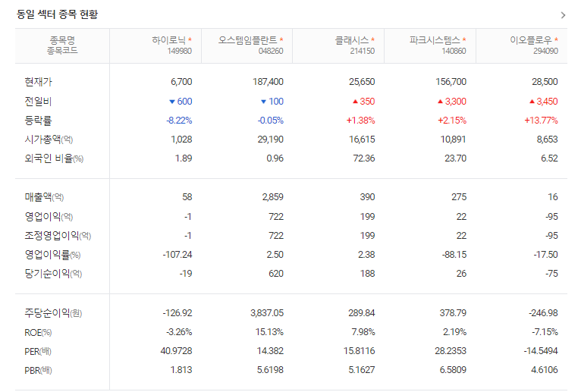The image size is (578, 392).
Task: Click the 조정영업이익(억) row label
Action: 58,235
